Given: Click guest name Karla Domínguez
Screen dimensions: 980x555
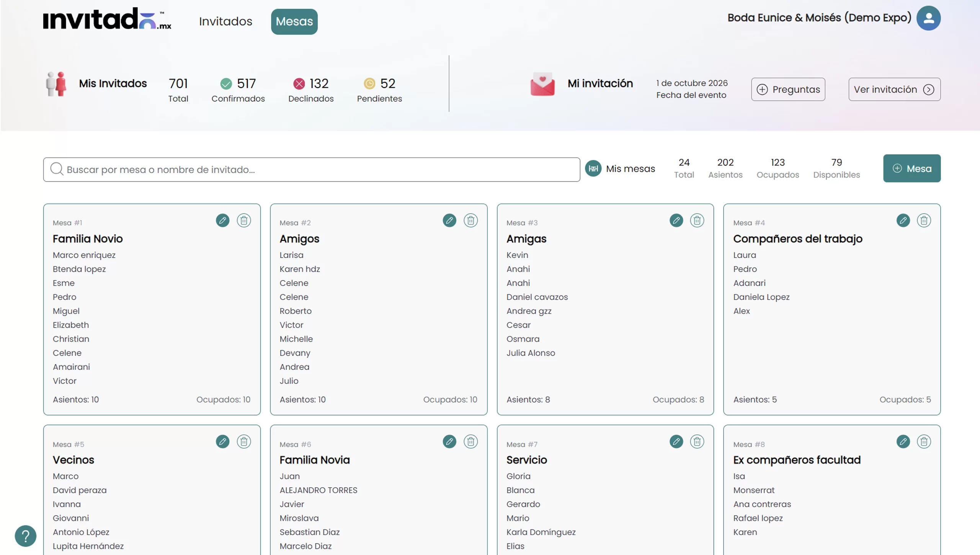Looking at the screenshot, I should click(541, 532).
